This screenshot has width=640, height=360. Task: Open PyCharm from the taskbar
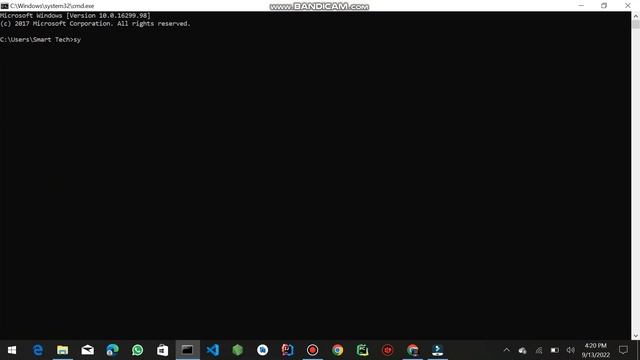(362, 350)
